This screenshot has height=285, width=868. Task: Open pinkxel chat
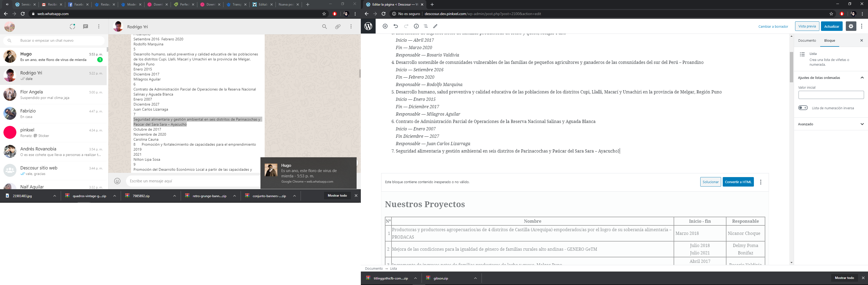(53, 132)
